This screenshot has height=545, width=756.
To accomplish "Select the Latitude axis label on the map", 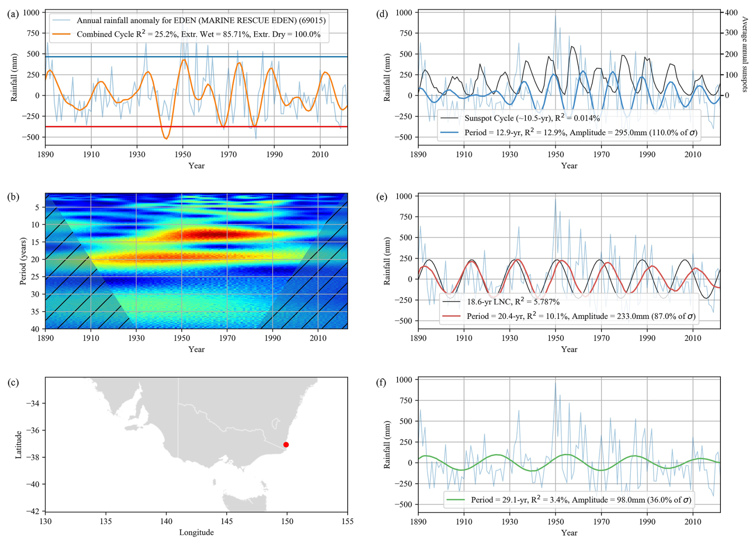I will click(x=18, y=444).
